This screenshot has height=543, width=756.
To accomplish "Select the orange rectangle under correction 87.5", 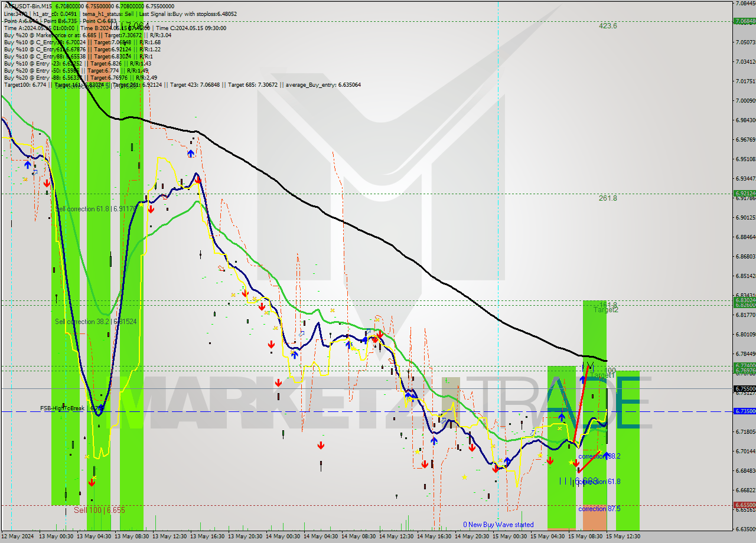I will (x=594, y=521).
